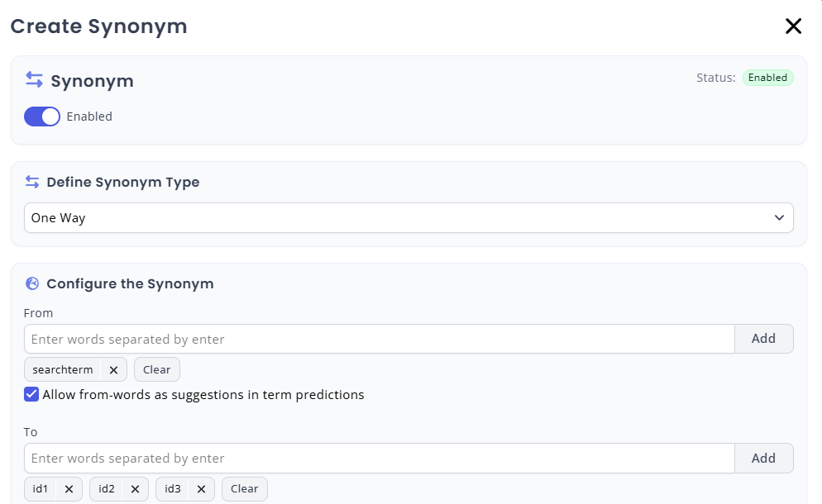Viewport: 822px width, 504px height.
Task: Close the Create Synonym dialog
Action: 793,26
